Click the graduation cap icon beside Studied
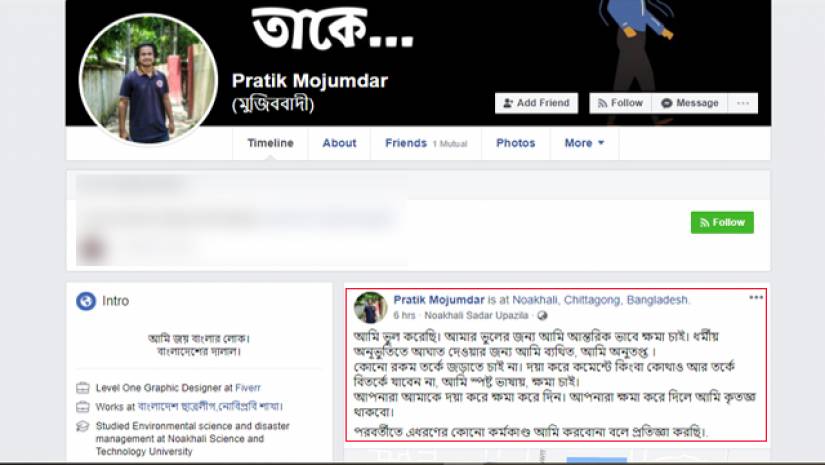Image resolution: width=825 pixels, height=465 pixels. (x=83, y=426)
